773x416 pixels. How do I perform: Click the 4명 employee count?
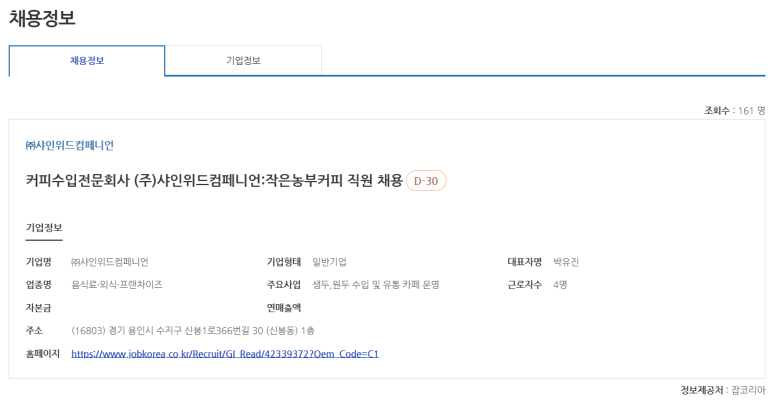click(560, 285)
